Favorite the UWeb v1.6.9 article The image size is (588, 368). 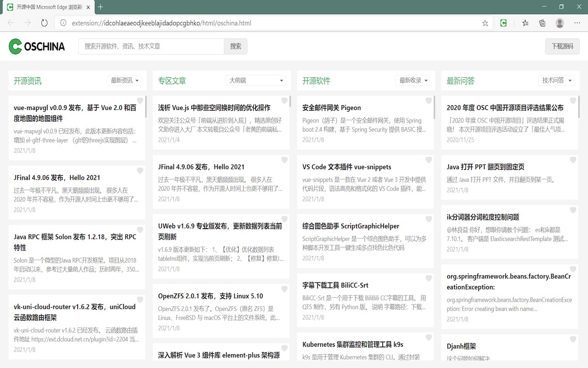point(284,219)
